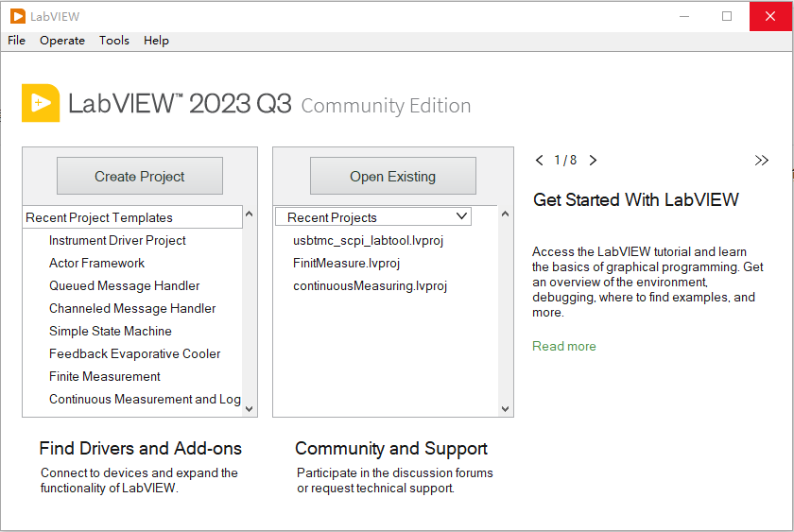Click Get Started With LabVIEW heading
794x532 pixels.
636,200
